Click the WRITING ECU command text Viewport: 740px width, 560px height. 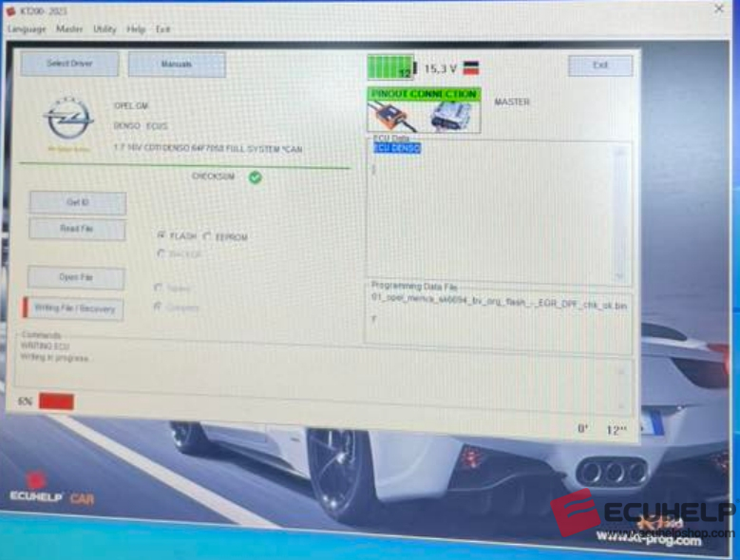pyautogui.click(x=45, y=346)
